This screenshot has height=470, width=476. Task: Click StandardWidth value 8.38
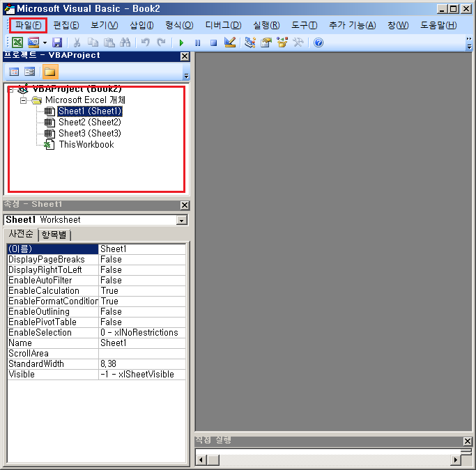point(142,364)
